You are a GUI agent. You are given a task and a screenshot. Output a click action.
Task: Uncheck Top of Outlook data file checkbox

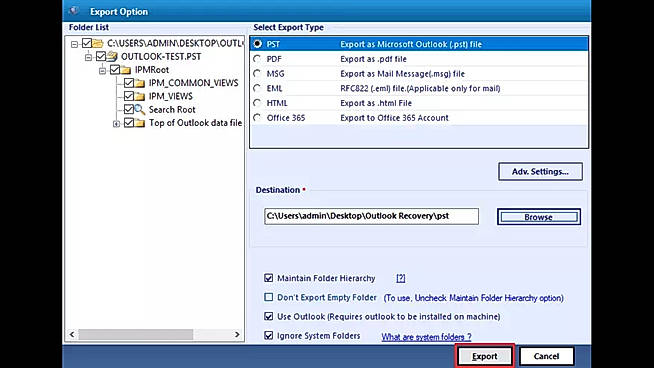(x=129, y=123)
